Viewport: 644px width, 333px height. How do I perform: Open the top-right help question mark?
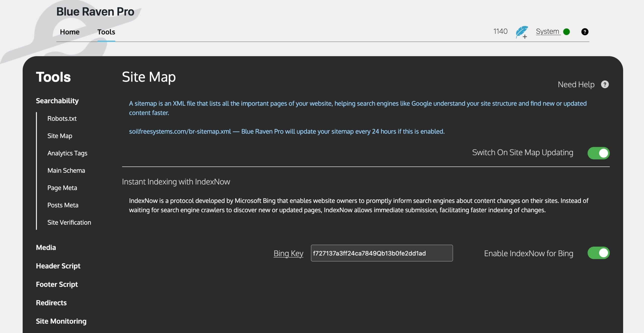585,31
